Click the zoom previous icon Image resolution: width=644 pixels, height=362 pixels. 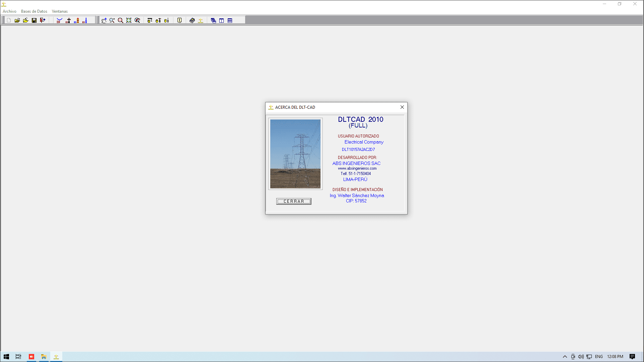click(137, 20)
